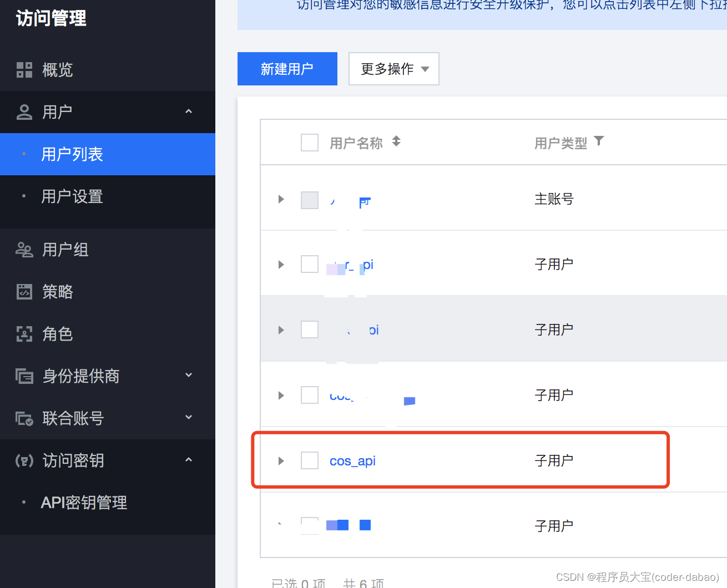Click the 新建用户 button

pos(287,69)
